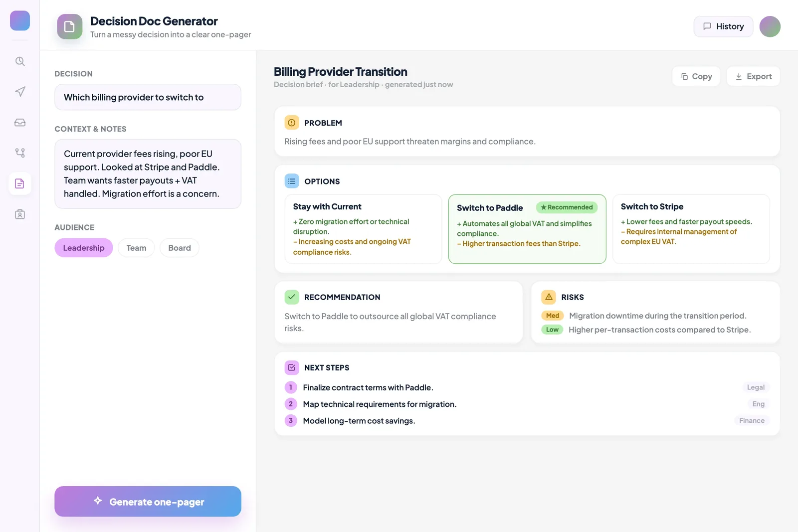Click the Recommended badge on Paddle

(567, 207)
